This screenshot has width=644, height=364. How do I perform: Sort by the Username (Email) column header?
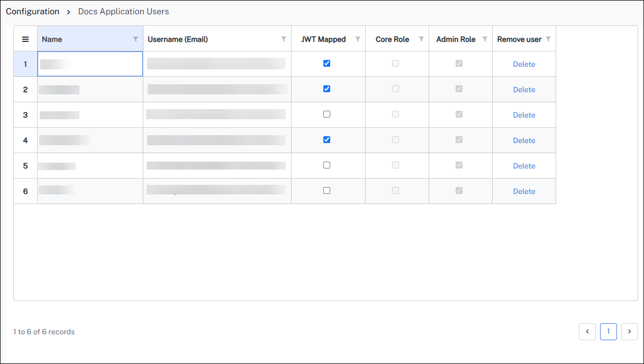[178, 39]
